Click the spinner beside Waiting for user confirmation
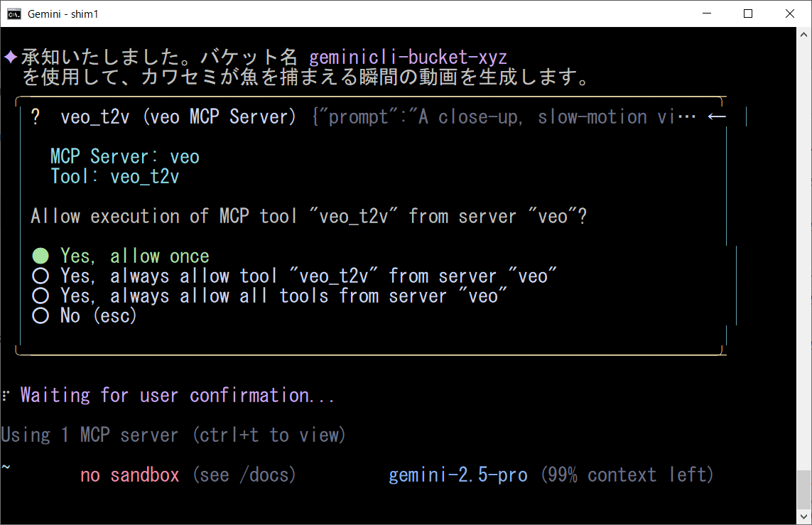 point(6,396)
